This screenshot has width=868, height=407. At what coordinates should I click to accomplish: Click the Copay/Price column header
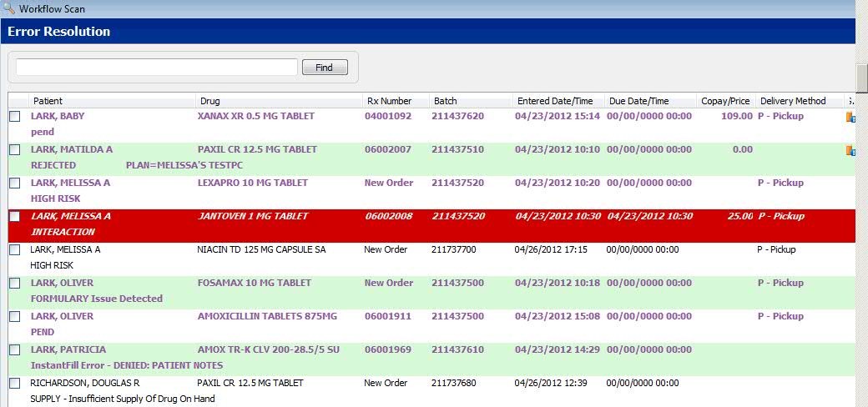click(x=725, y=101)
